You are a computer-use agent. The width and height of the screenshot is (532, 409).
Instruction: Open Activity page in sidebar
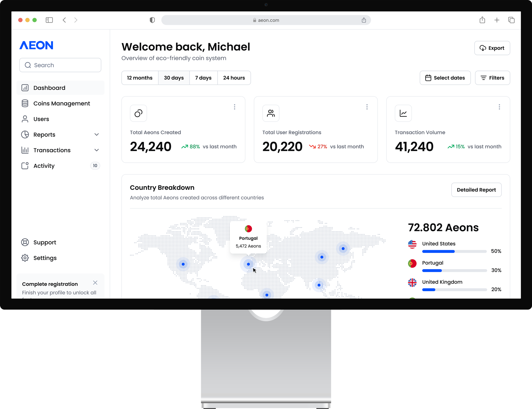(x=60, y=166)
